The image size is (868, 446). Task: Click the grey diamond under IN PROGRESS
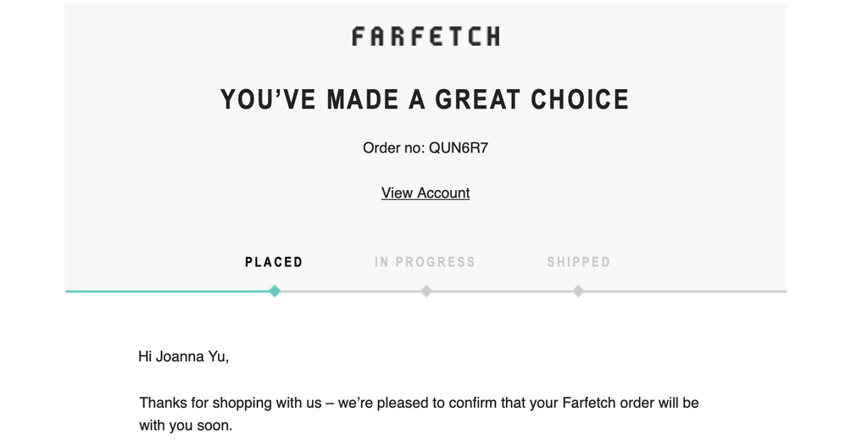(x=426, y=291)
